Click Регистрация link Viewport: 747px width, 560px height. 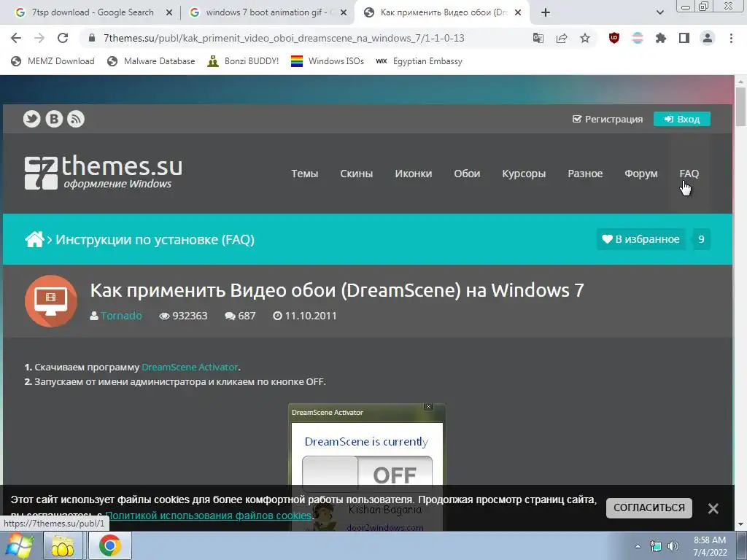pyautogui.click(x=608, y=119)
